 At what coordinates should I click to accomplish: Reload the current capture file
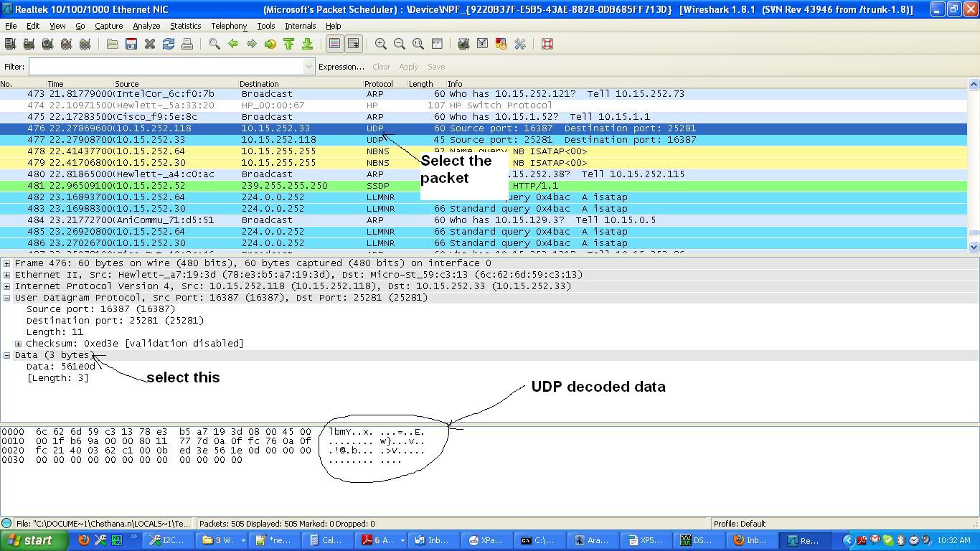pyautogui.click(x=169, y=44)
